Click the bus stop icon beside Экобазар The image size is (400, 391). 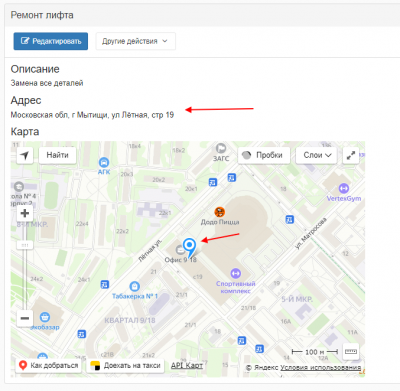pyautogui.click(x=82, y=334)
